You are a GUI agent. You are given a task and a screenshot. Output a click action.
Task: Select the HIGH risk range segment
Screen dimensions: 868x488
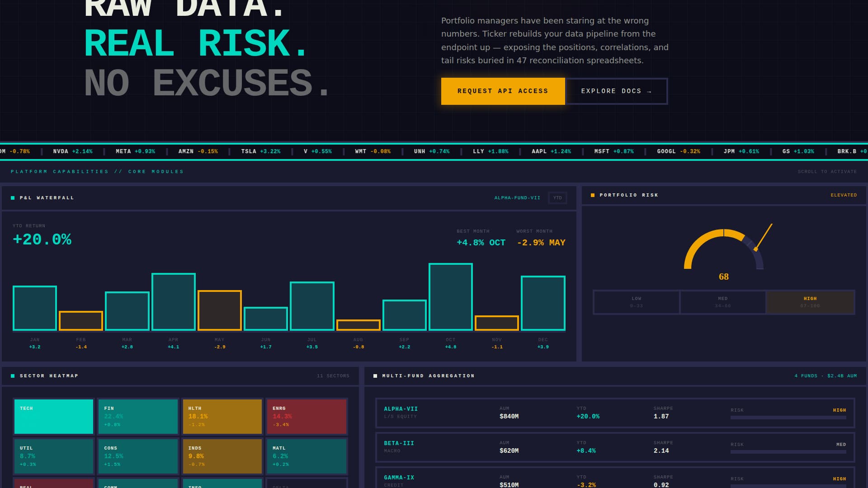point(810,302)
